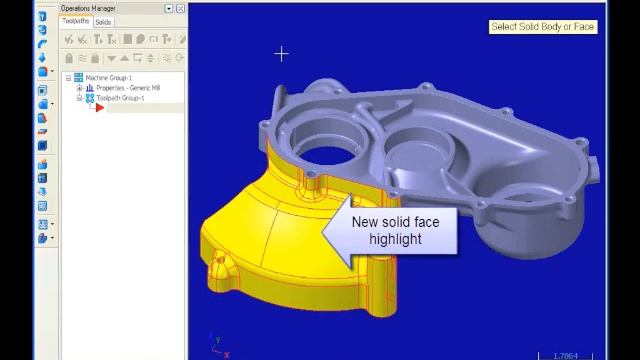Close the Operations Manager panel
This screenshot has height=360, width=640.
(x=180, y=8)
